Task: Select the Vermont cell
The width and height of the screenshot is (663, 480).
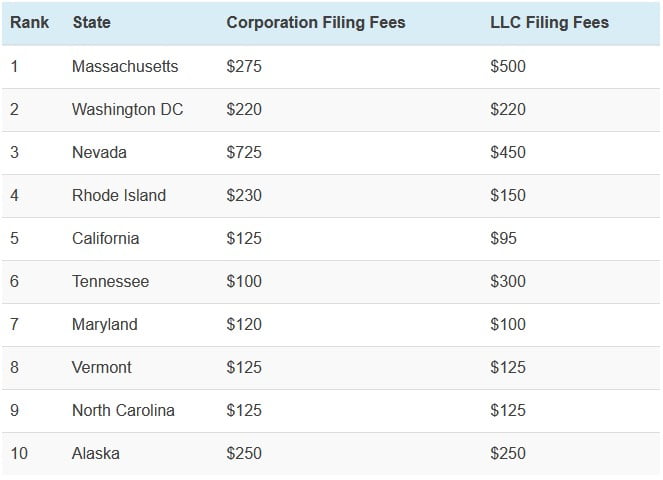Action: pos(101,367)
